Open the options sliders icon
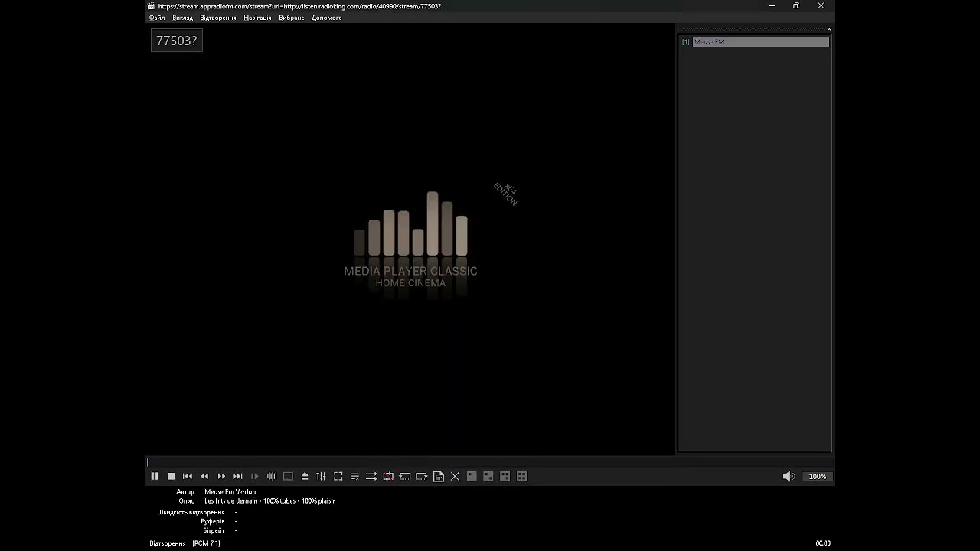This screenshot has width=980, height=551. pos(321,476)
